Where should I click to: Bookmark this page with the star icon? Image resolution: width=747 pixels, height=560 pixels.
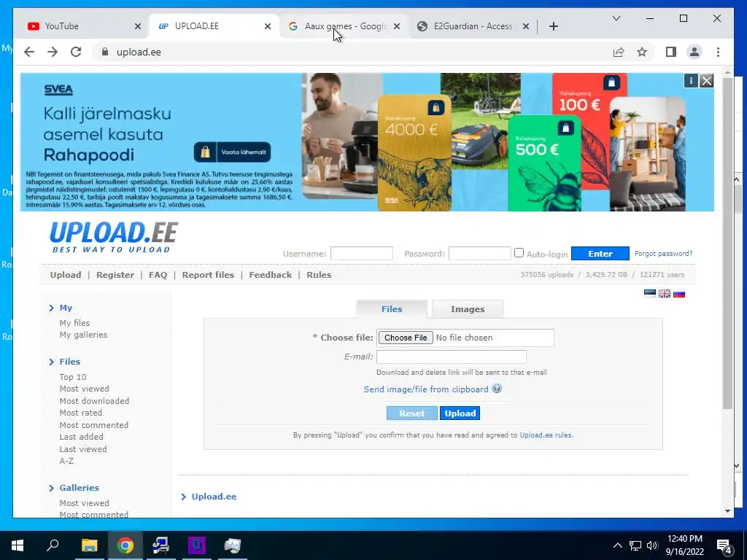pyautogui.click(x=642, y=52)
